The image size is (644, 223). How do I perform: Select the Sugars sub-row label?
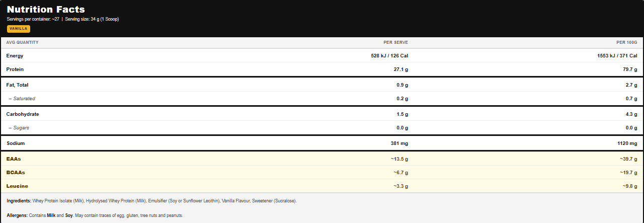coord(19,128)
